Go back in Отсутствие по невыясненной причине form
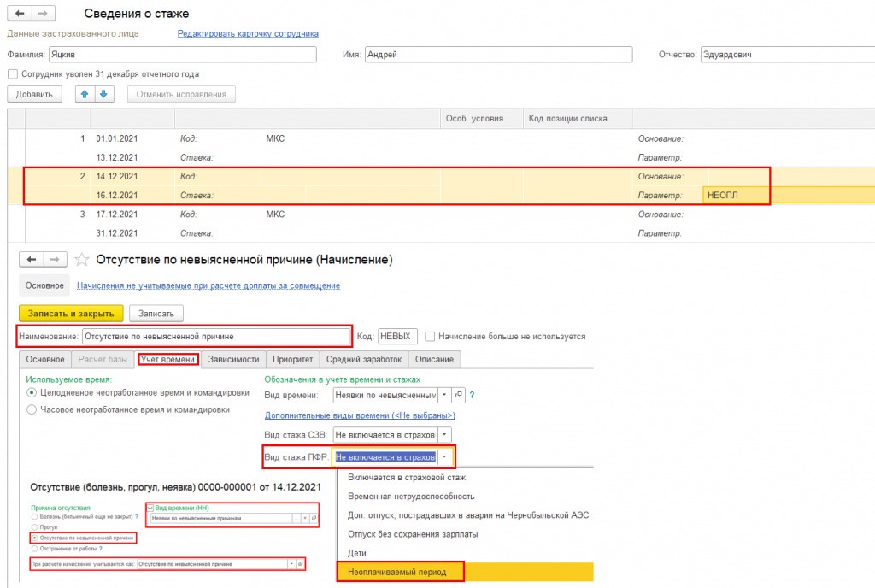The image size is (875, 588). (x=32, y=260)
